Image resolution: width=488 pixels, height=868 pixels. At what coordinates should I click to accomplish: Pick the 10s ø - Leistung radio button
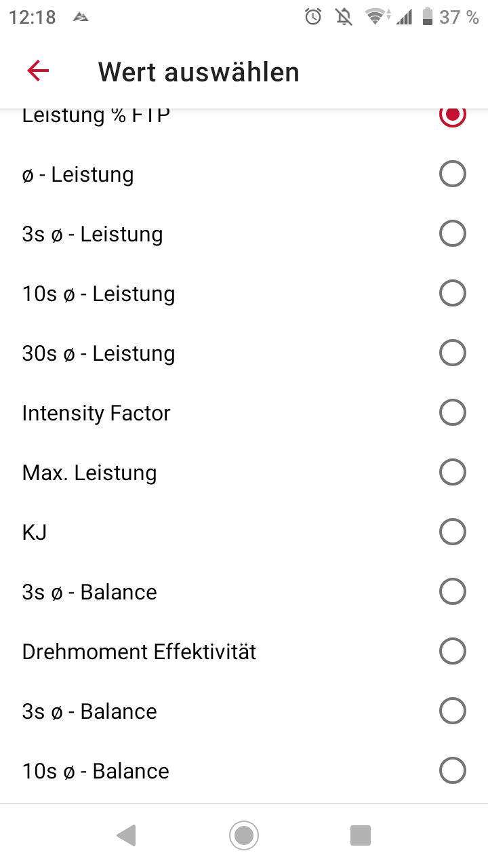pos(452,294)
